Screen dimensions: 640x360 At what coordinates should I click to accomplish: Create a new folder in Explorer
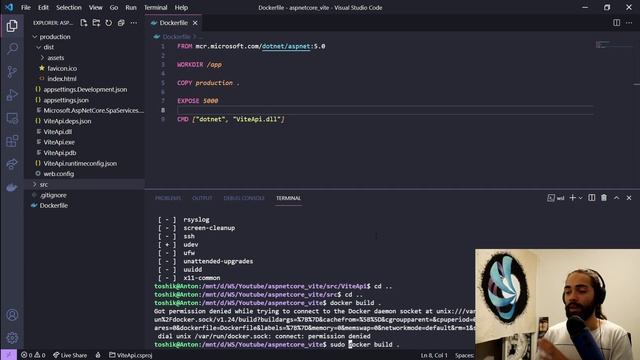pos(96,23)
